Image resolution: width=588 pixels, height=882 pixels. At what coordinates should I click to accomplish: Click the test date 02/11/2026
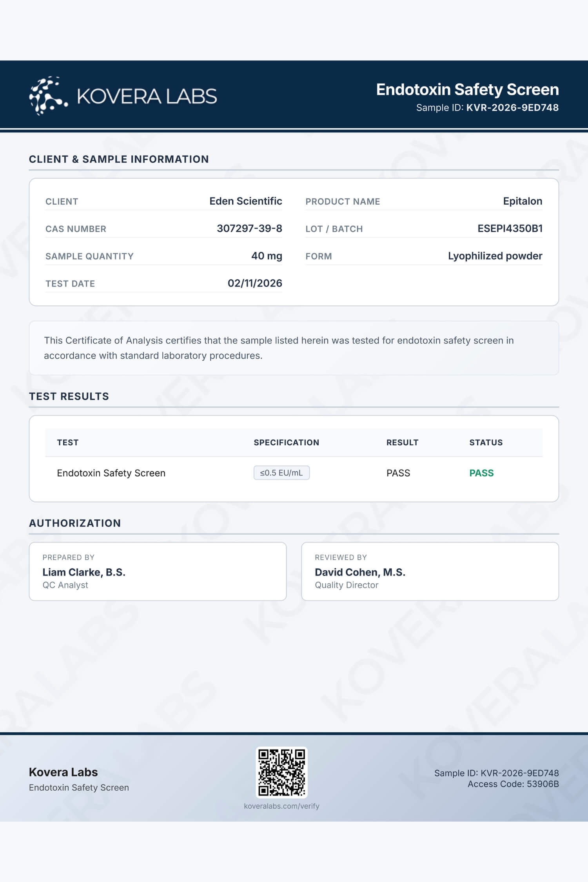click(255, 283)
